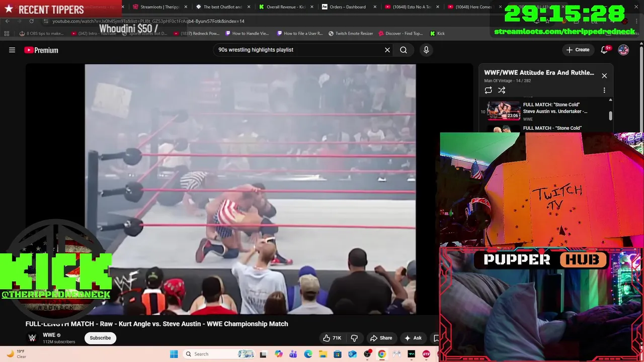Open Microsoft Edge from taskbar
The width and height of the screenshot is (644, 362).
click(308, 354)
